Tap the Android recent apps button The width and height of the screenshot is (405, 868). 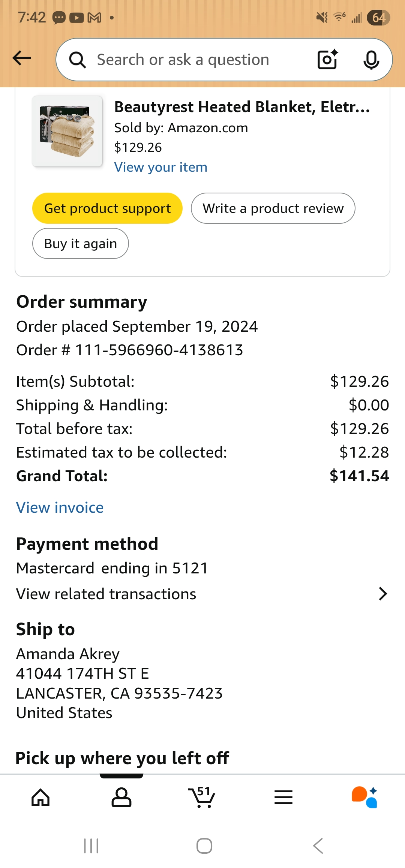click(x=91, y=846)
